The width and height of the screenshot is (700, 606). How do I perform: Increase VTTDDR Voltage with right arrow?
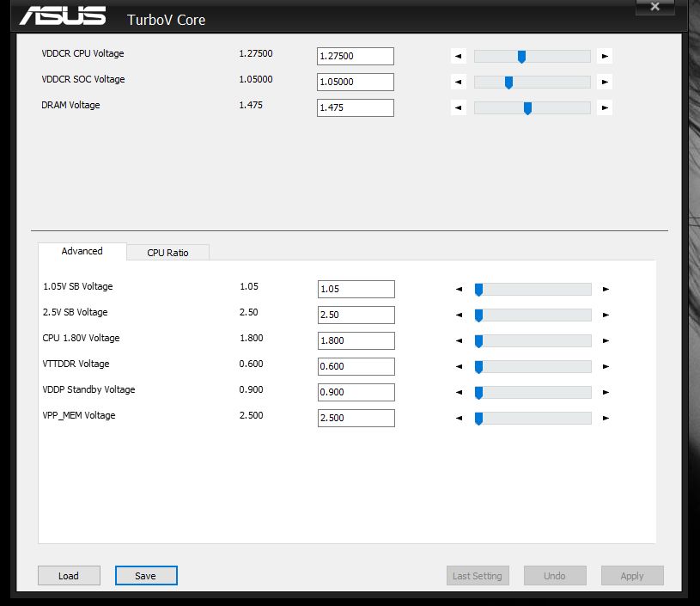coord(606,367)
